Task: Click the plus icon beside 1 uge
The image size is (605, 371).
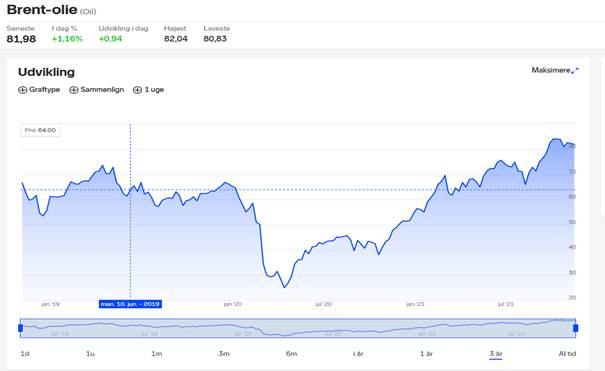Action: 137,90
